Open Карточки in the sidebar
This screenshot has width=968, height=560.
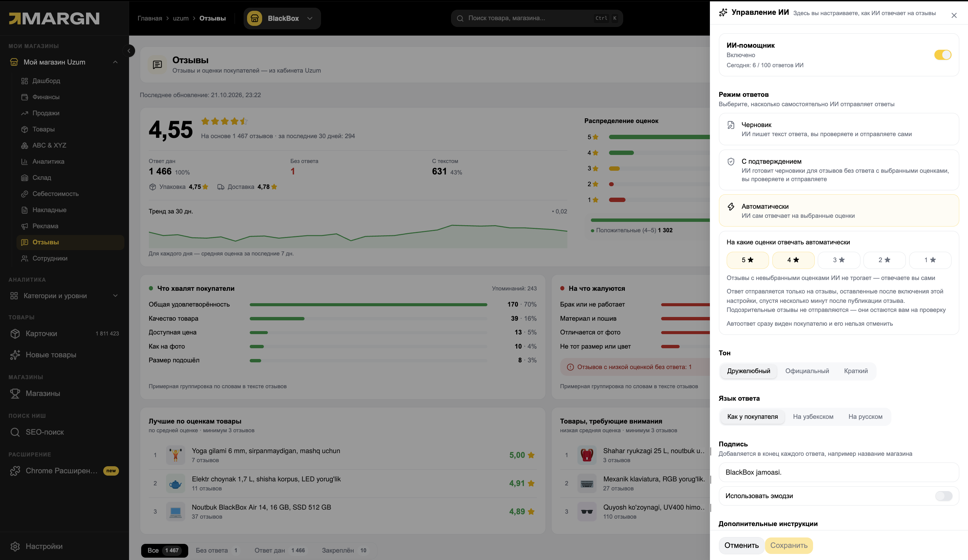[x=64, y=333]
